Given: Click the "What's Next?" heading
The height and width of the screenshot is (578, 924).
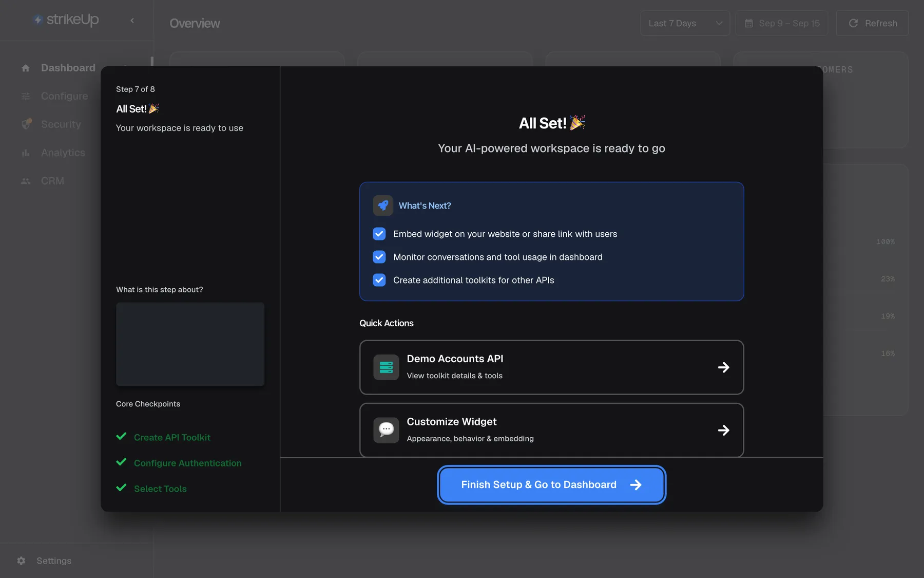Looking at the screenshot, I should pyautogui.click(x=425, y=206).
